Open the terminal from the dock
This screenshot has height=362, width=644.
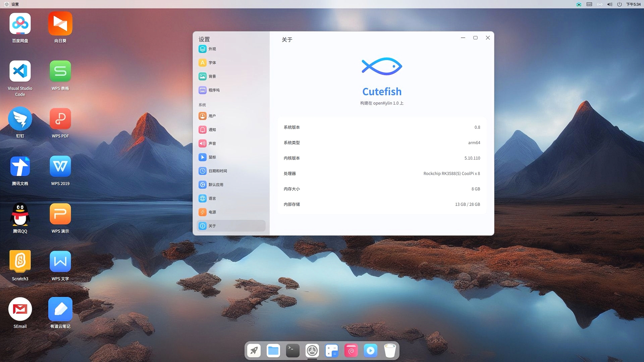click(292, 351)
